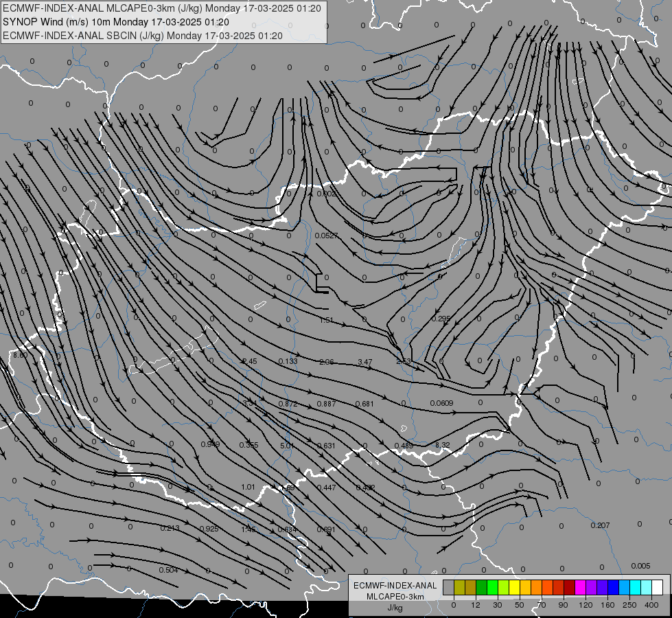Click the map value 1.51
672x618 pixels.
click(x=326, y=320)
